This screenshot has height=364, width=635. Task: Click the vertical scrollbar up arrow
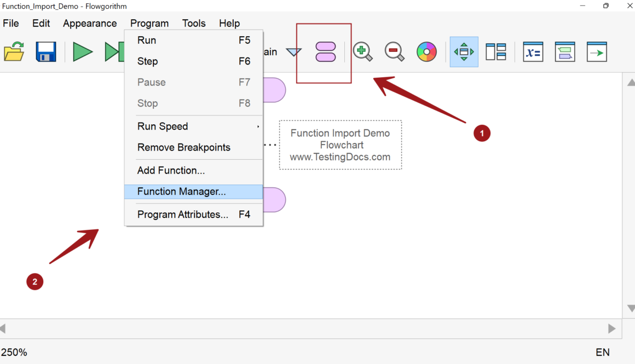click(631, 82)
